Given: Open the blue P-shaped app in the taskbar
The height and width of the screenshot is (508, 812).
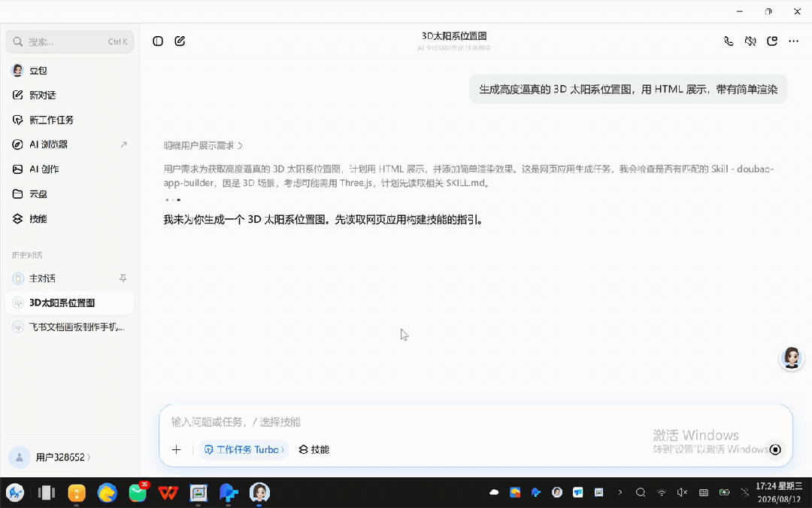Looking at the screenshot, I should click(229, 492).
